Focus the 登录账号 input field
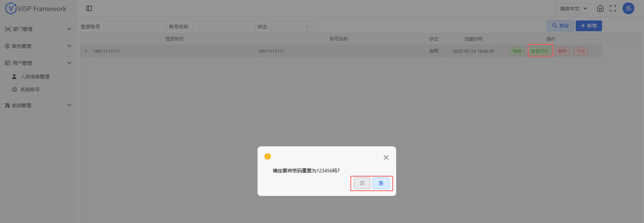 (x=135, y=27)
